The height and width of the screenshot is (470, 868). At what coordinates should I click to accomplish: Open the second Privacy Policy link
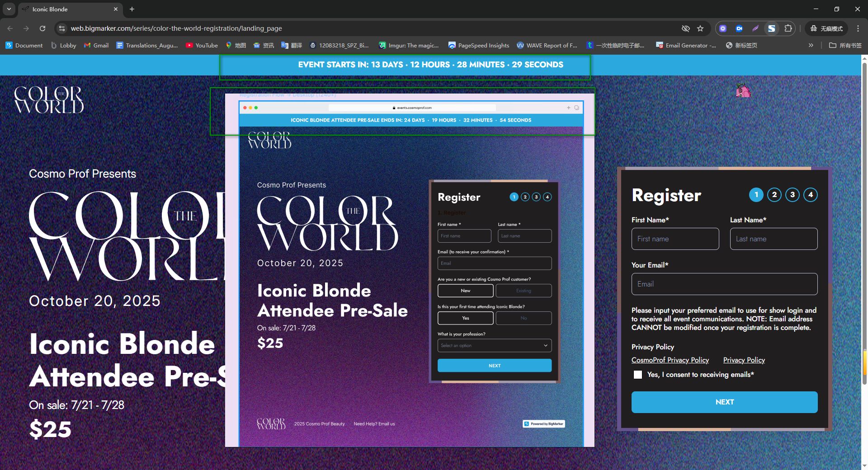point(744,360)
